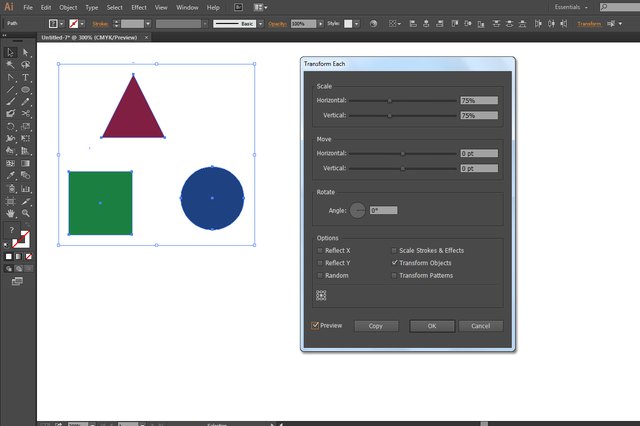This screenshot has height=426, width=640.
Task: Select the Pencil tool
Action: [25, 102]
